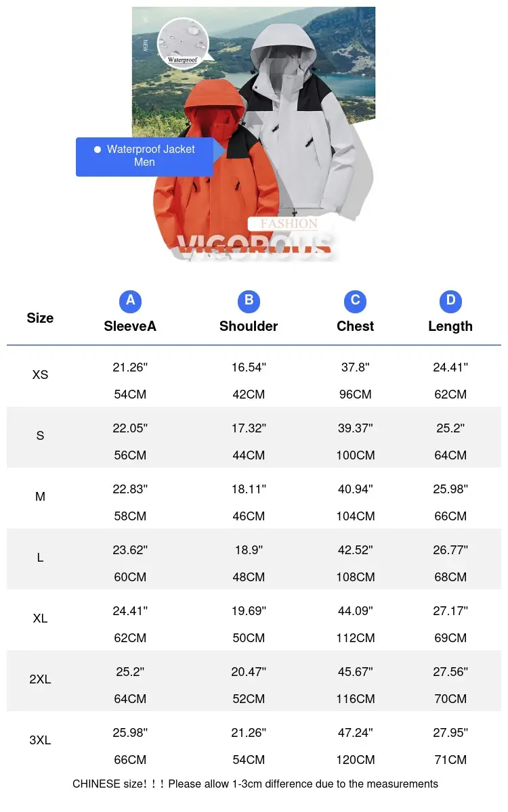The image size is (508, 812).
Task: Click the XS size row label
Action: [40, 375]
